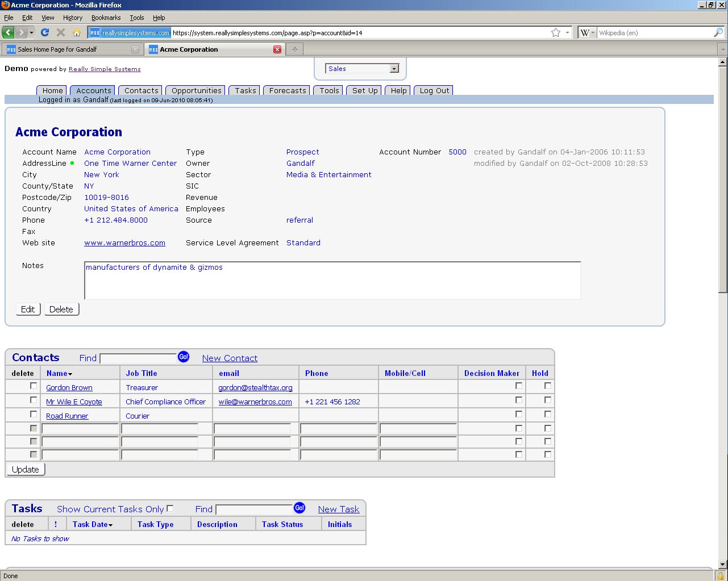Switch to Sales Home Page for Gandalf tab
This screenshot has height=581, width=728.
tap(72, 49)
